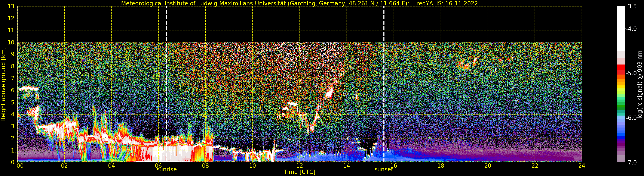Click the 'Height above ground [km]' axis label
This screenshot has height=176, width=644.
point(3,84)
